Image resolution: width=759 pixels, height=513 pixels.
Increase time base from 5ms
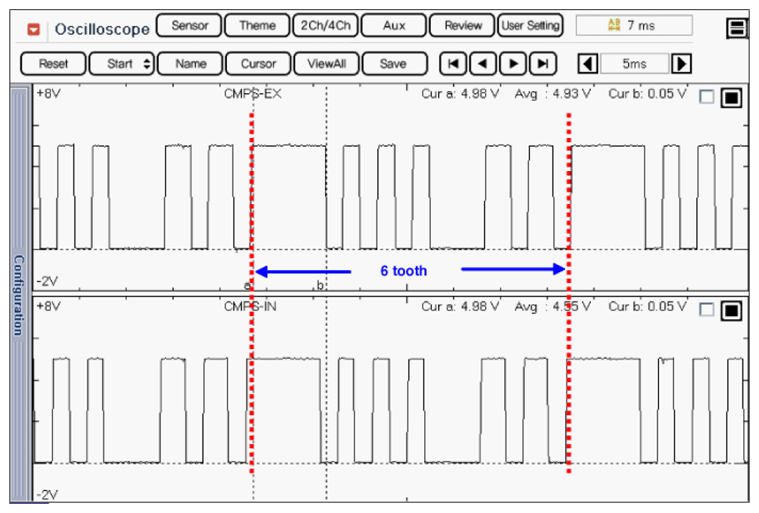[681, 64]
